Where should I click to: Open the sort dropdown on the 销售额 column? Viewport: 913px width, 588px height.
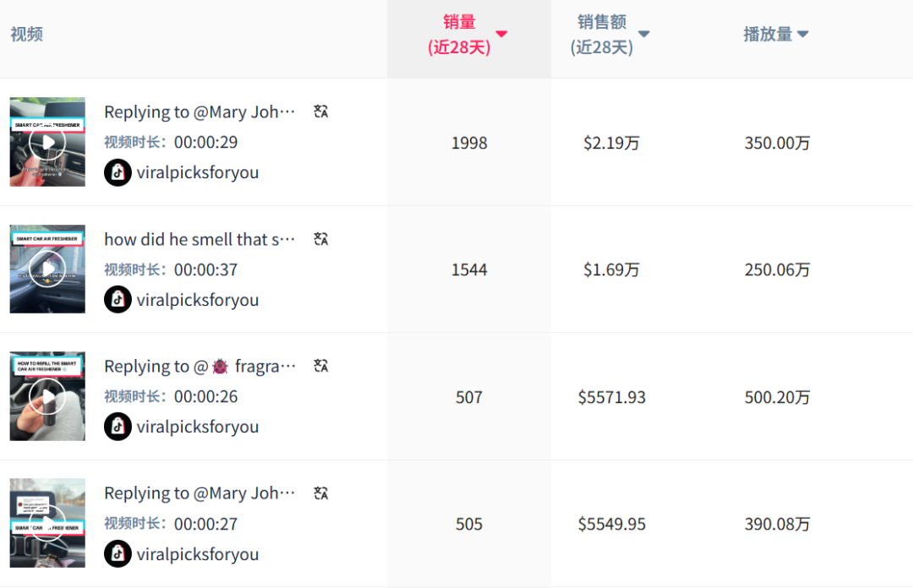click(x=644, y=34)
